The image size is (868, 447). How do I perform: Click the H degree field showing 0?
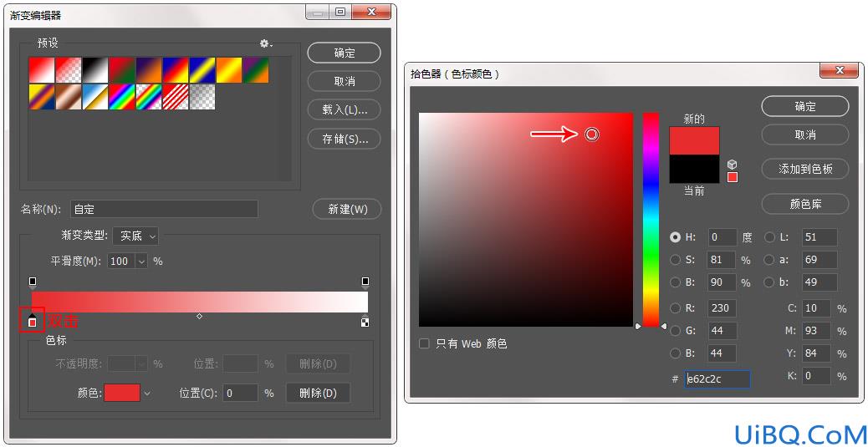pos(722,237)
